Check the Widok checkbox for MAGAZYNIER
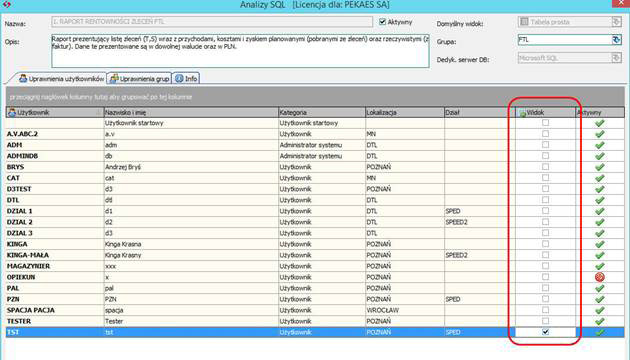 545,266
